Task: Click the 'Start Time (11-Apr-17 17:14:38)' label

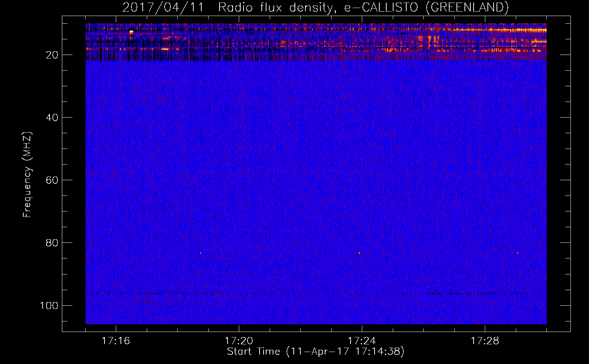Action: [316, 352]
